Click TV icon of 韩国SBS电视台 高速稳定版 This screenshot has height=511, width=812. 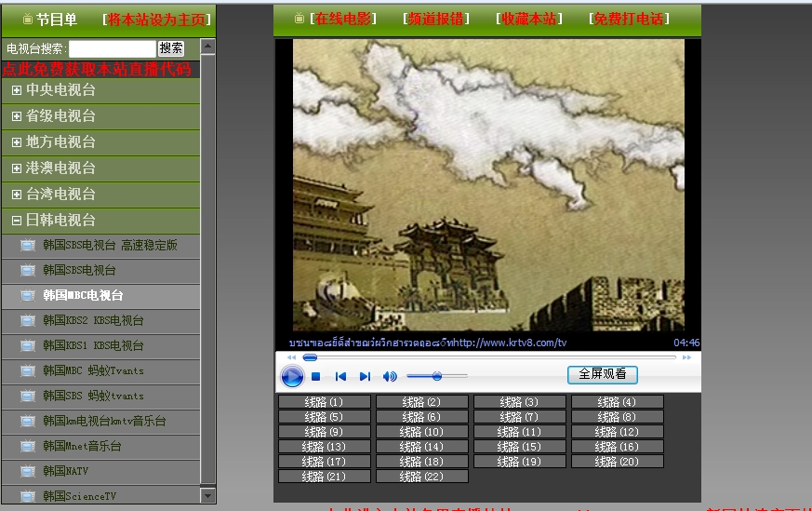point(28,245)
